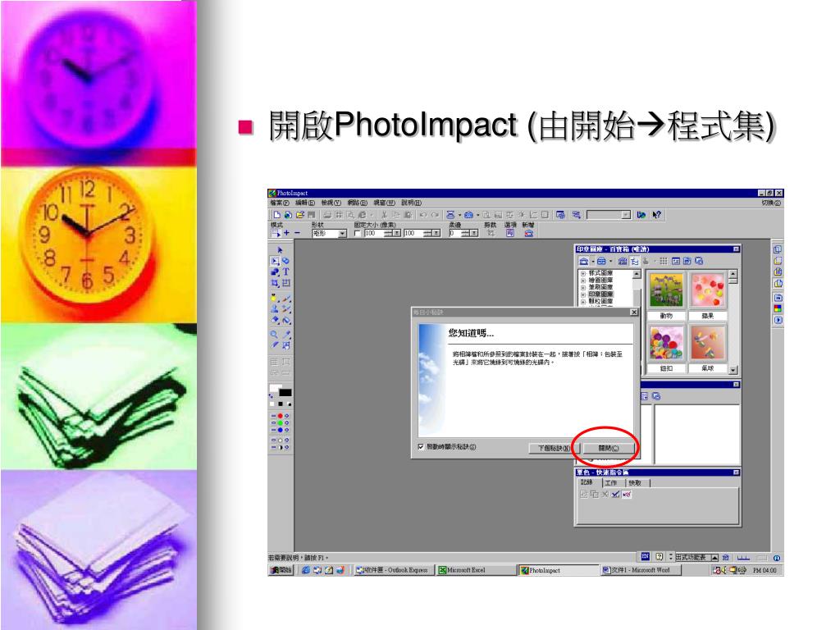The width and height of the screenshot is (840, 630).
Task: Select the Eyedropper tool
Action: (x=286, y=335)
